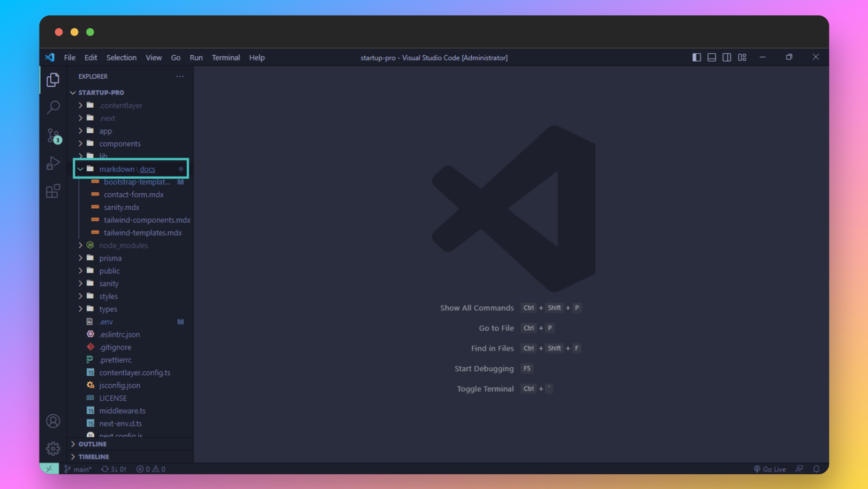The image size is (868, 489).
Task: Open the Extensions view
Action: coord(53,191)
